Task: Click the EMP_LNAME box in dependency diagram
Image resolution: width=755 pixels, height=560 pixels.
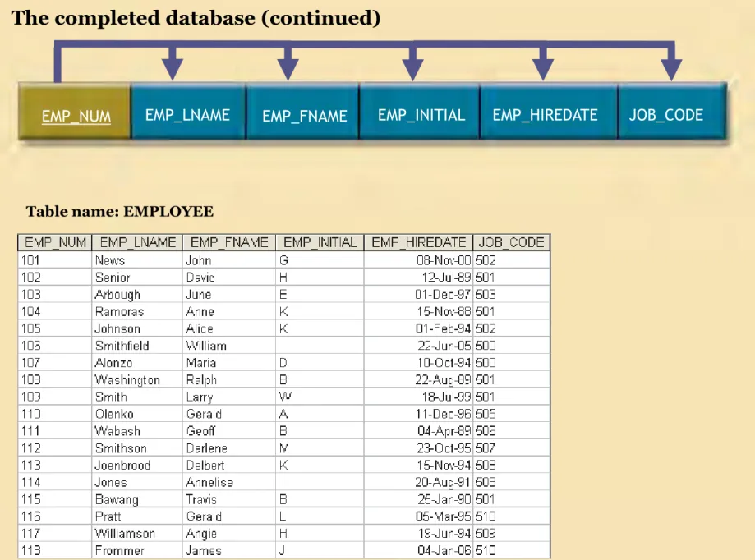Action: pos(188,111)
